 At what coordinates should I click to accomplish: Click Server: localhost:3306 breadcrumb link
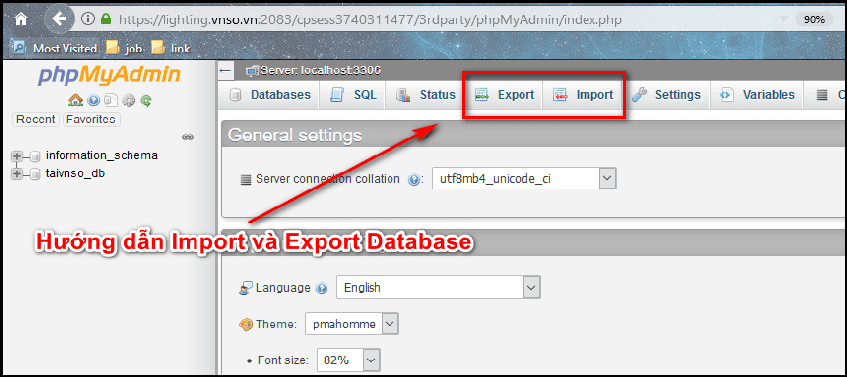320,70
